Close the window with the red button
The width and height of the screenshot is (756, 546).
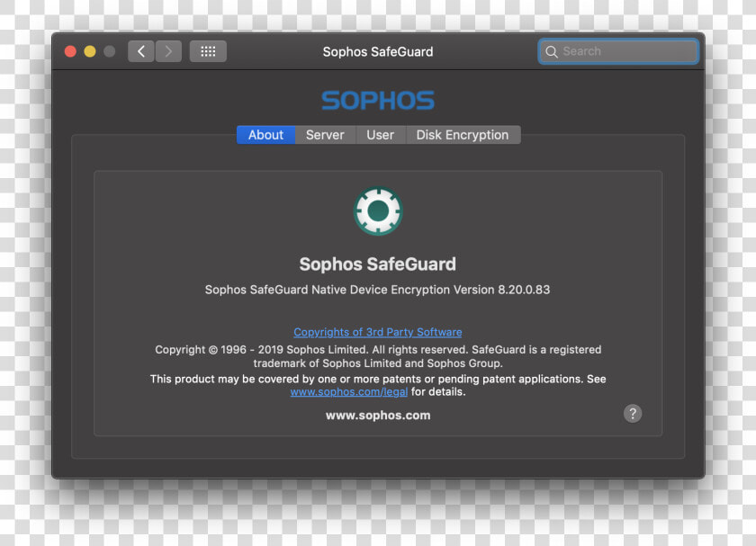(70, 51)
